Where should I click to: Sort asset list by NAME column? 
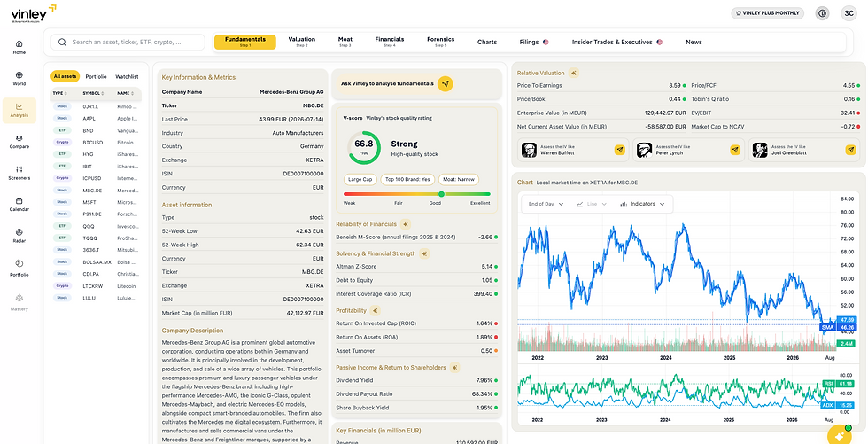click(125, 93)
